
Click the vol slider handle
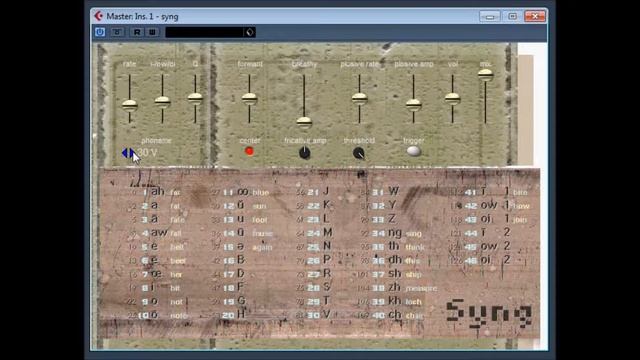pyautogui.click(x=452, y=98)
